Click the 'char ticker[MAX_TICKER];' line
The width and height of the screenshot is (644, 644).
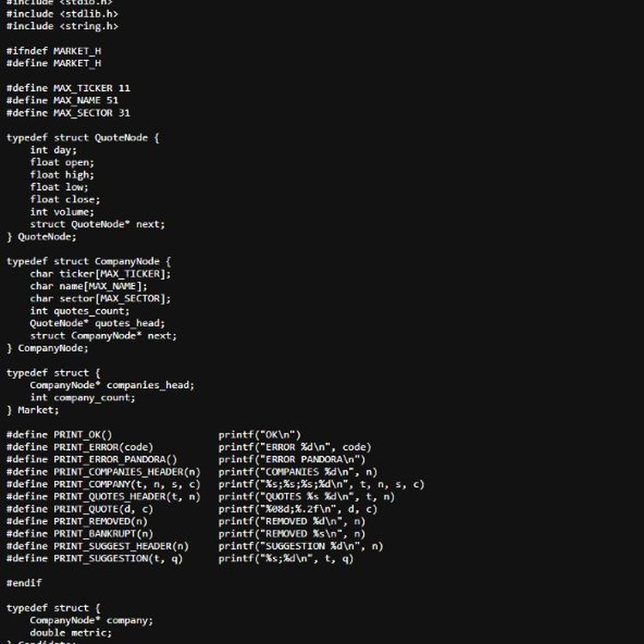pyautogui.click(x=100, y=274)
